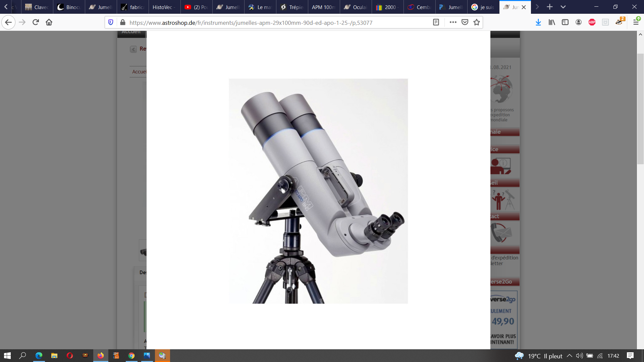
Task: Switch to the HistoVec tab
Action: pyautogui.click(x=164, y=7)
